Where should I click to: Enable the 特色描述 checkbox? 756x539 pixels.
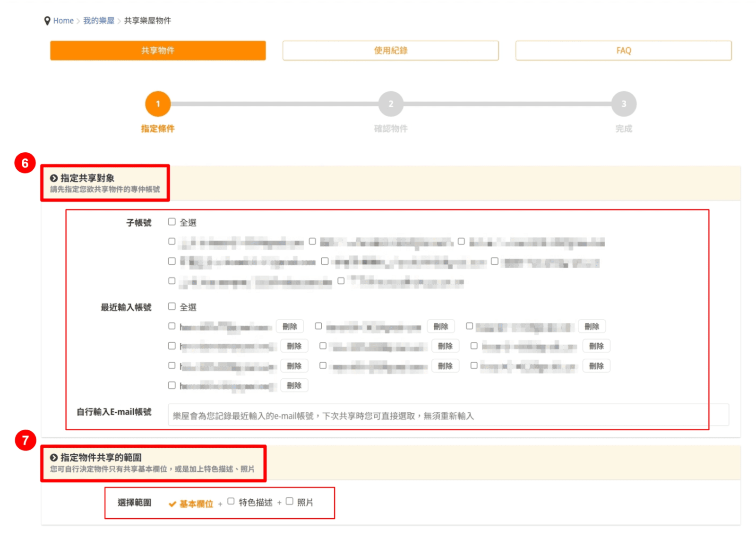pos(231,502)
